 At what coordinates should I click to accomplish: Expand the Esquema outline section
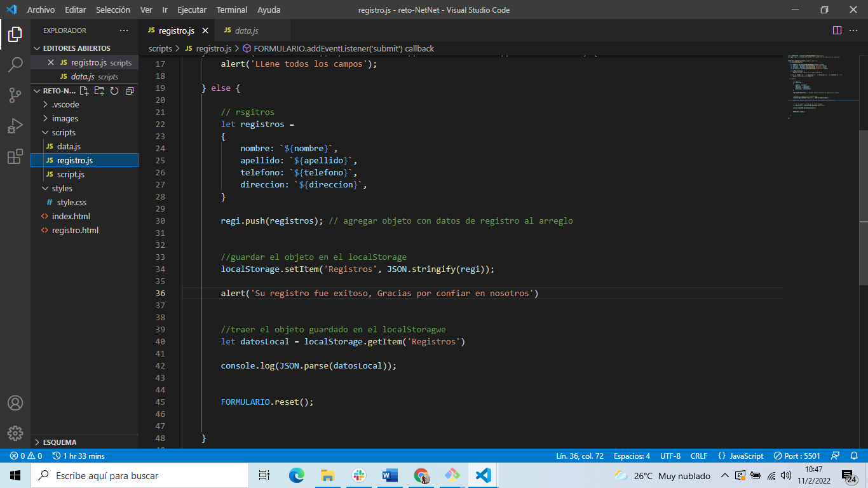click(x=85, y=442)
